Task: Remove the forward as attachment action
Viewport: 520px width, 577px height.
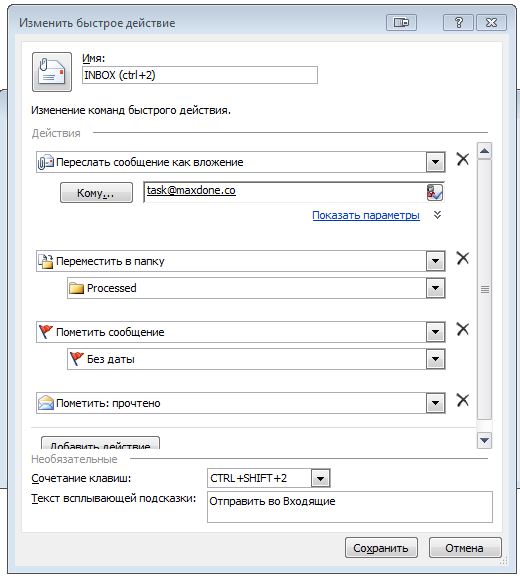Action: point(463,159)
